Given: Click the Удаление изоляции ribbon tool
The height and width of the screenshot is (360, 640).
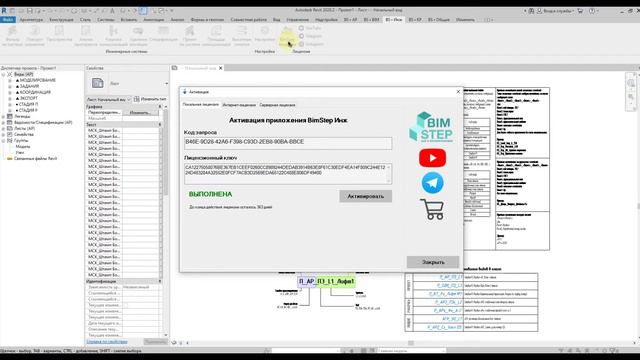Looking at the screenshot, I should [x=138, y=36].
